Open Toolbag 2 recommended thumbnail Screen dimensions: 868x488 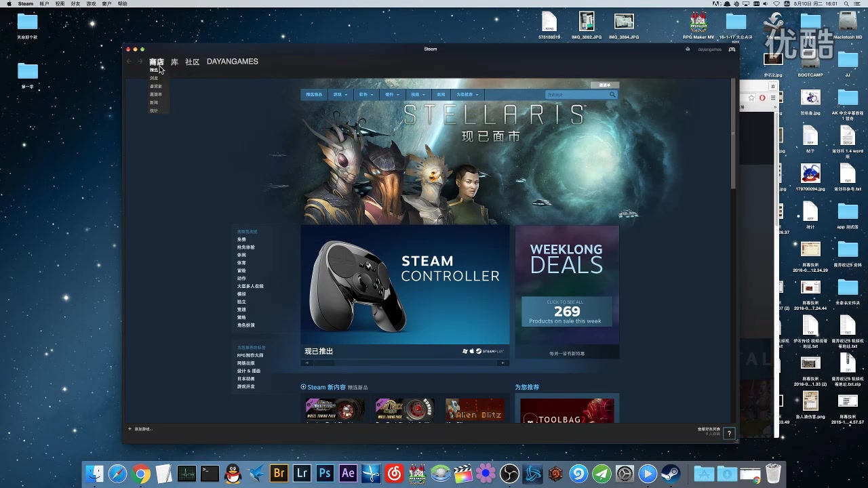click(x=567, y=411)
